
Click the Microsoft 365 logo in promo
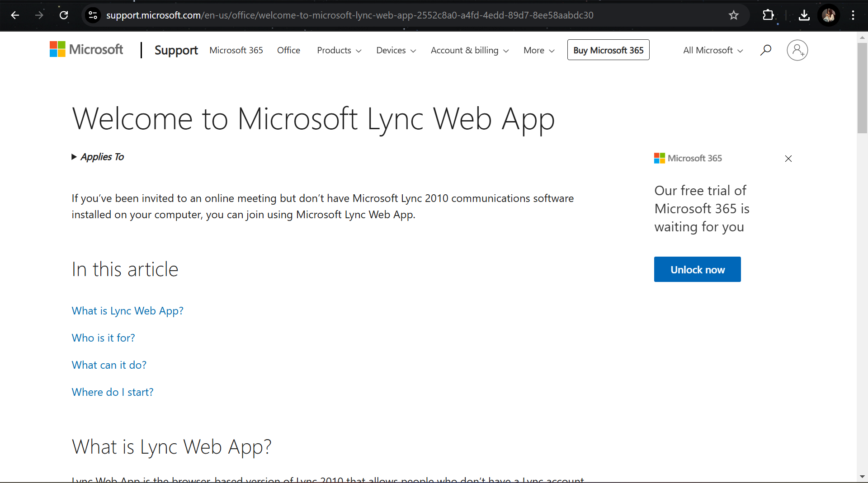[688, 158]
